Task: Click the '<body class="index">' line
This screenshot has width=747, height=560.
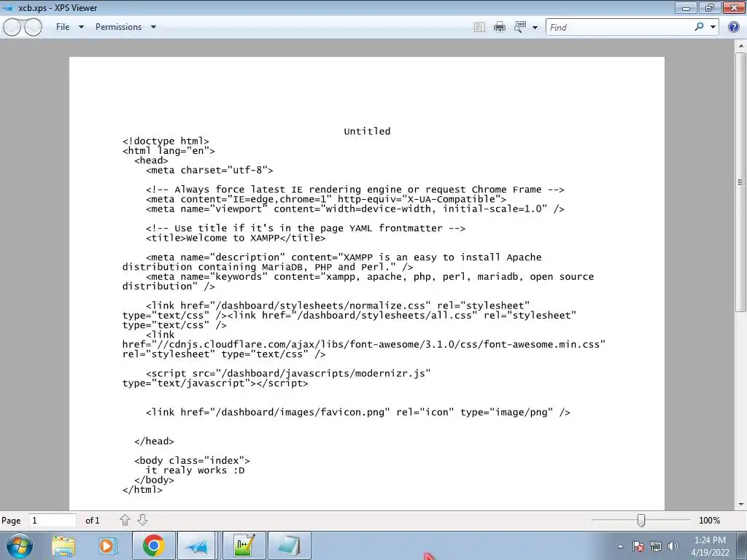Action: (192, 461)
